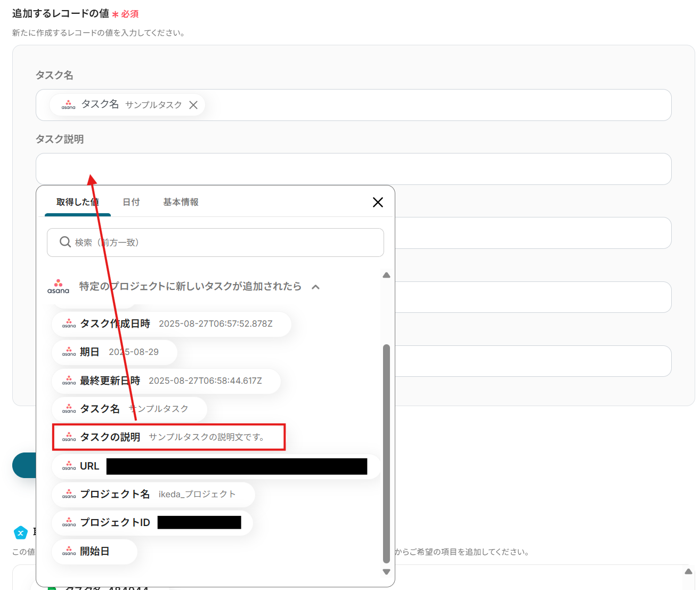This screenshot has width=700, height=590.
Task: Select the プロジェクトID value chip
Action: [x=152, y=522]
